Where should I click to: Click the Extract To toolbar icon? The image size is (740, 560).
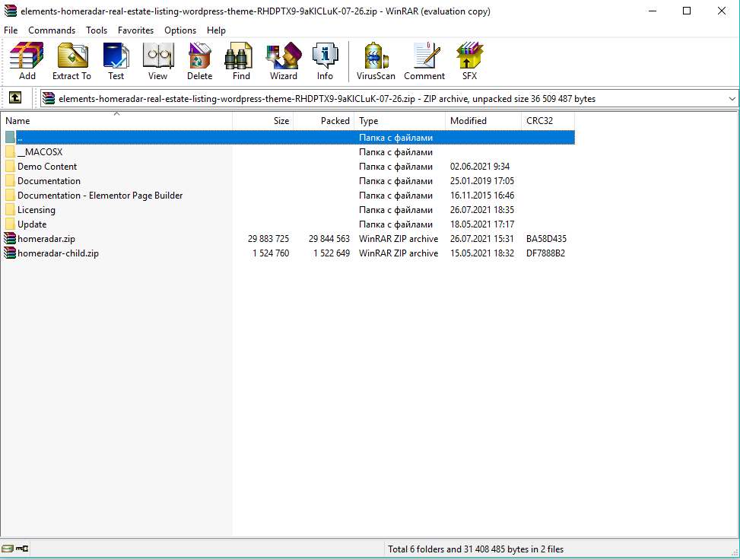71,61
